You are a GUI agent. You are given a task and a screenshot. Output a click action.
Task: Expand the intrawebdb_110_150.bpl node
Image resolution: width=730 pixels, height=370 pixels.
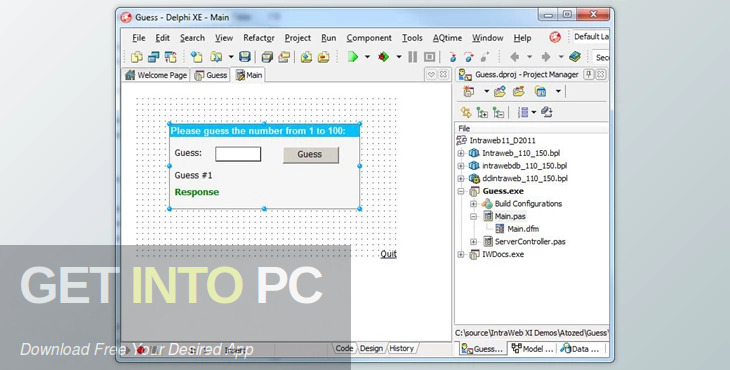tap(460, 166)
